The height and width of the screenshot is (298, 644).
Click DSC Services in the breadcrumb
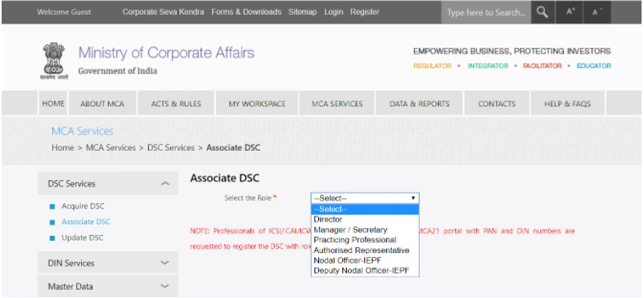click(171, 147)
